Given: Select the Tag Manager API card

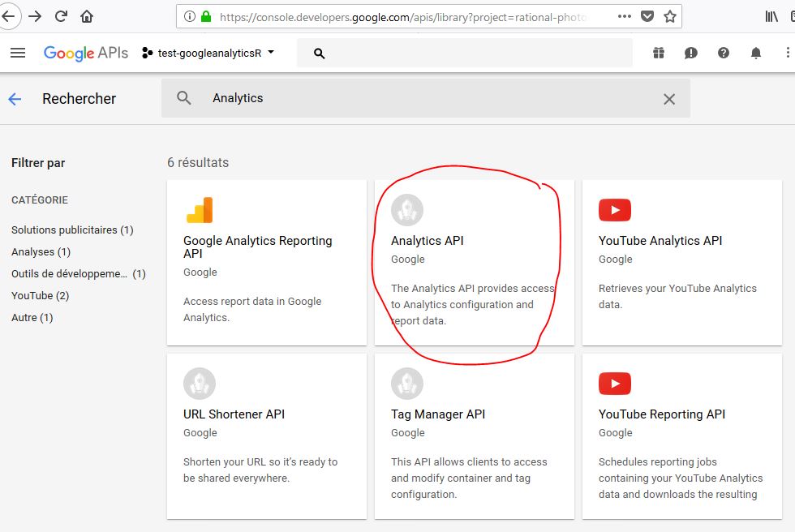Looking at the screenshot, I should (474, 436).
